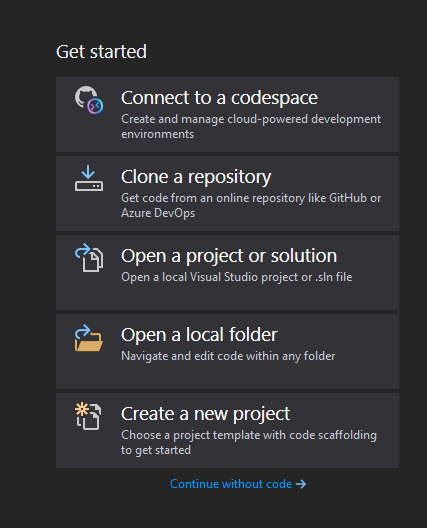Click the Get started heading
The image size is (427, 528).
(101, 52)
